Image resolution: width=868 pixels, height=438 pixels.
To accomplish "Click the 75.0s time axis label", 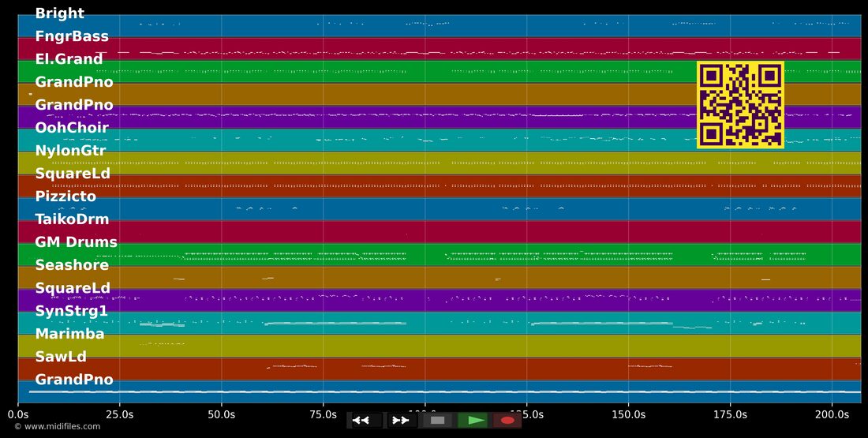I will [324, 414].
